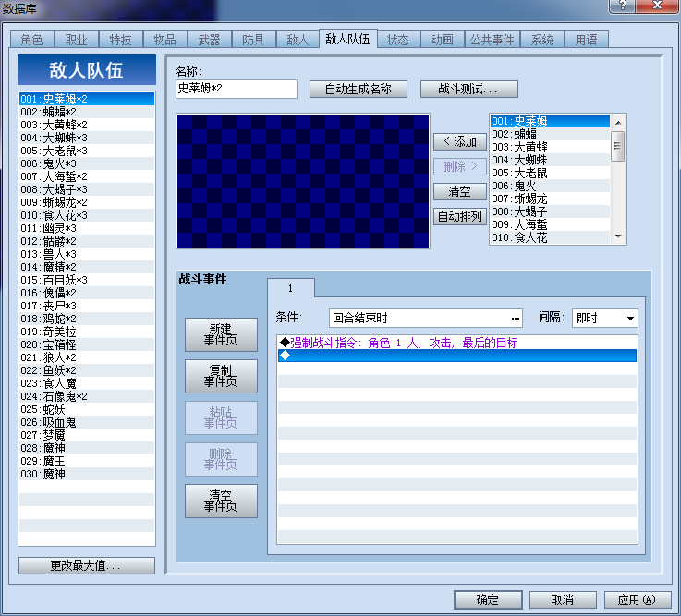Switch to the 物品 tab
The width and height of the screenshot is (681, 616).
click(164, 40)
